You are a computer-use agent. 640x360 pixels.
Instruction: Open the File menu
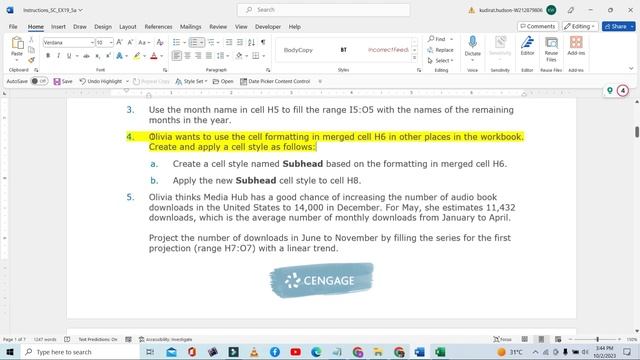(x=13, y=27)
